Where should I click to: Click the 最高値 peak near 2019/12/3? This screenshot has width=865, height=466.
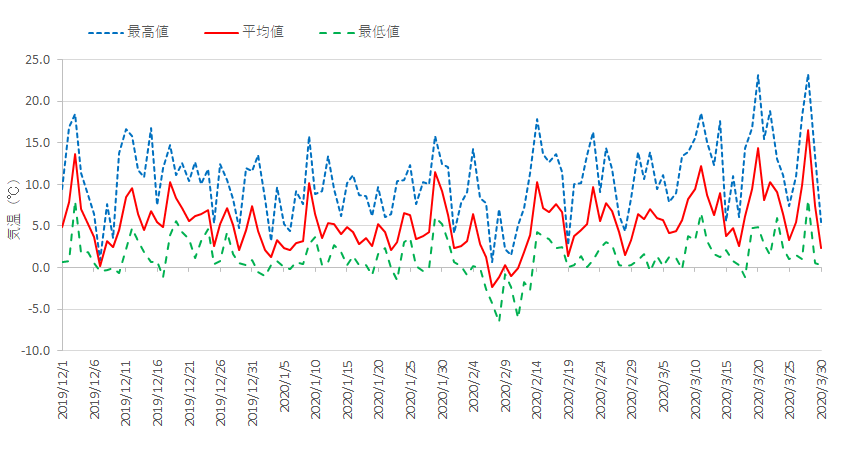point(74,115)
